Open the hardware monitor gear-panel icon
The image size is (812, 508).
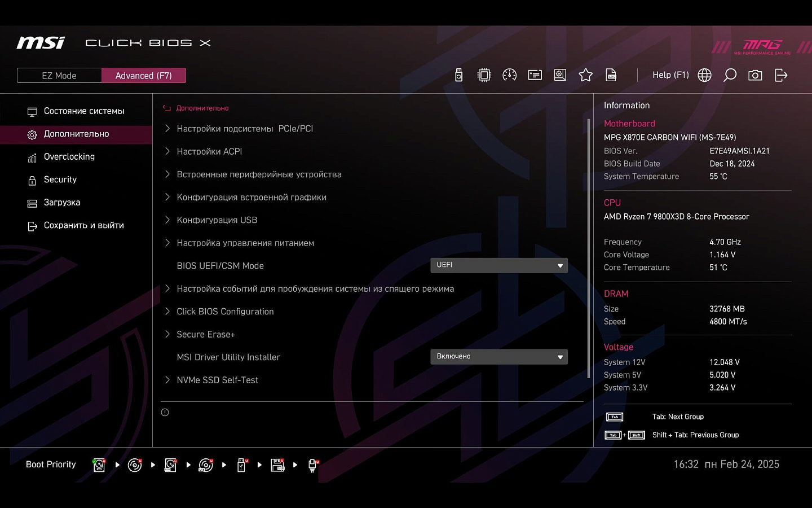tap(560, 75)
